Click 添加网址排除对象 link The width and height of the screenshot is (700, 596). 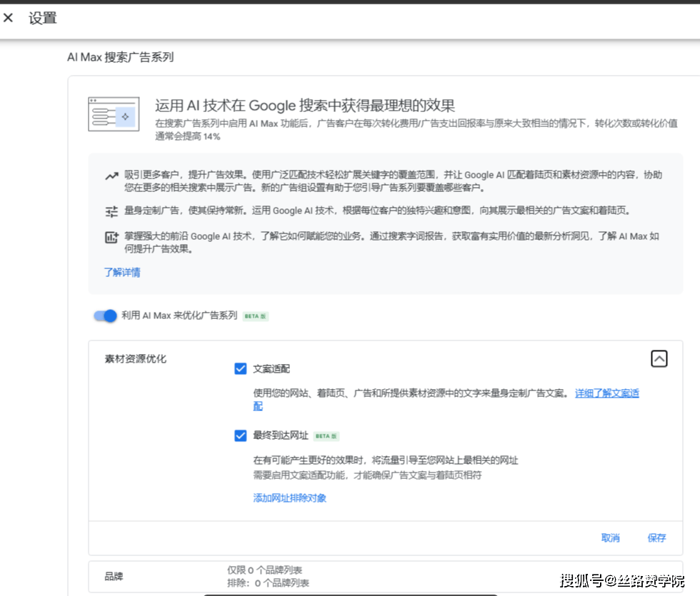click(289, 498)
